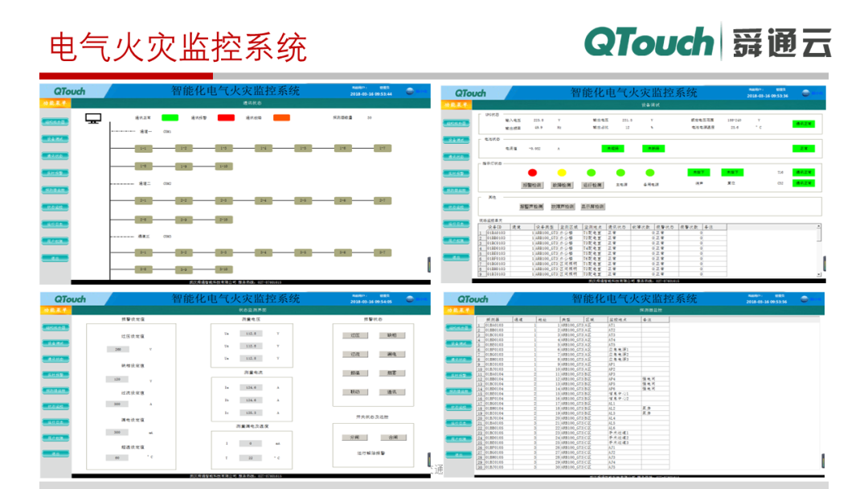This screenshot has width=868, height=489.
Task: Click the 通讯状态 column header in debug table
Action: tap(617, 227)
